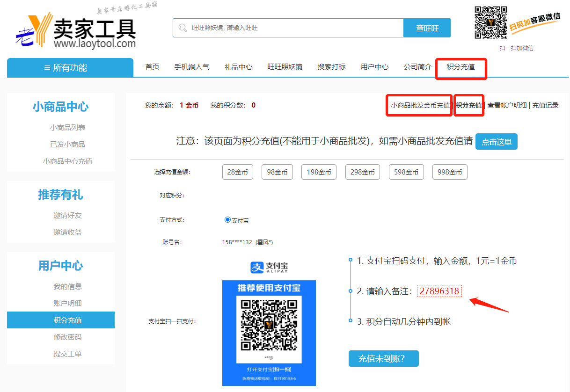Viewport: 570px width, 392px height.
Task: Click the 小商品中心 sidebar heading
Action: click(61, 107)
